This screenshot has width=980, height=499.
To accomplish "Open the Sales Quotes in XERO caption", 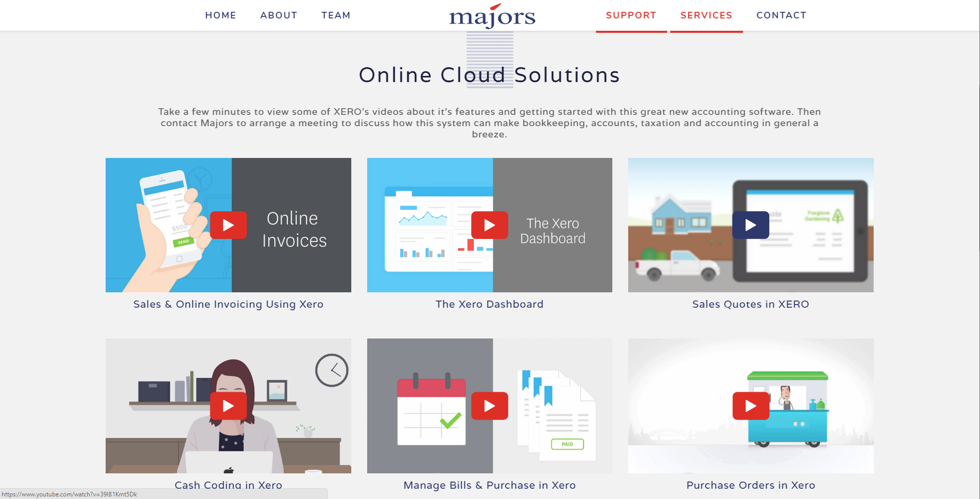I will (x=751, y=304).
